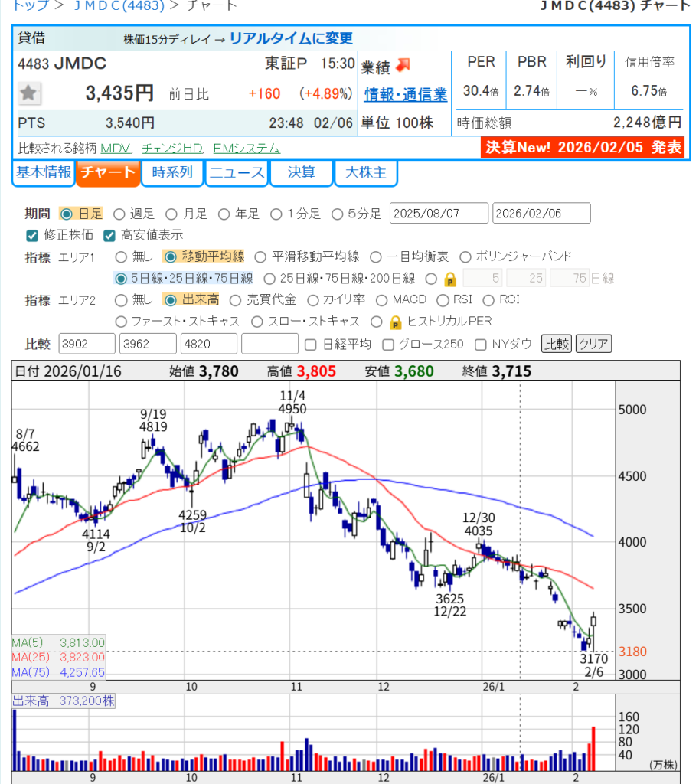Screen dimensions: 699x784
Task: Open the 情報・通信業 sector link
Action: pos(405,94)
